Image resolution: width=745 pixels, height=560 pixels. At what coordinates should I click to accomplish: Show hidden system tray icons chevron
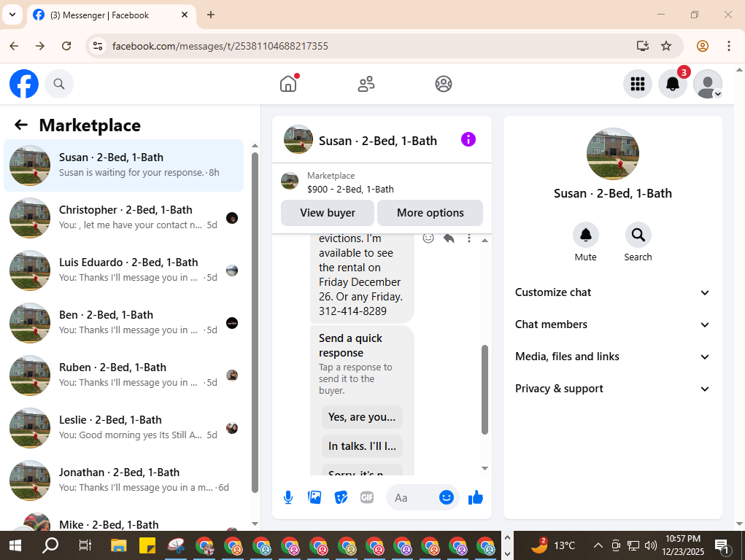598,545
